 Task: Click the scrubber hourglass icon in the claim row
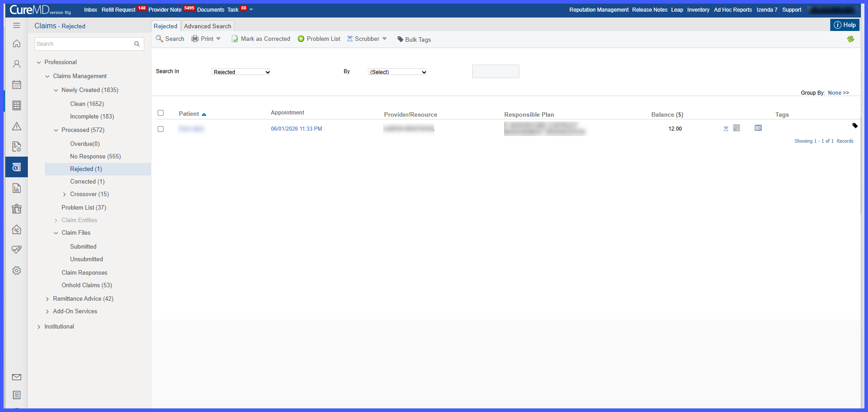(726, 129)
